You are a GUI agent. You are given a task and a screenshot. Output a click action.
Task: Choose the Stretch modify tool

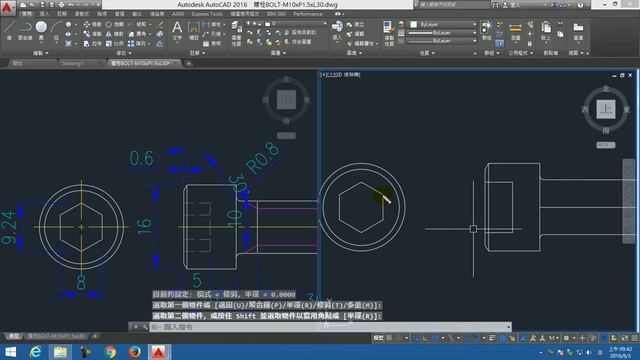click(92, 43)
